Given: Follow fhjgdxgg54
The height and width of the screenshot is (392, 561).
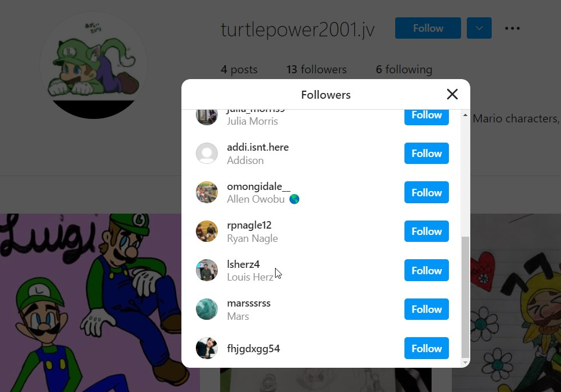Looking at the screenshot, I should pos(426,348).
